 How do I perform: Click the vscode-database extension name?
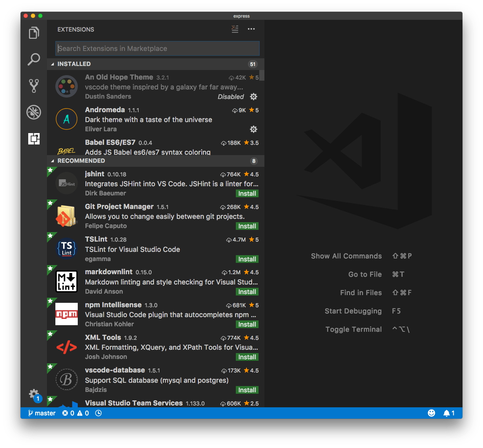click(115, 370)
